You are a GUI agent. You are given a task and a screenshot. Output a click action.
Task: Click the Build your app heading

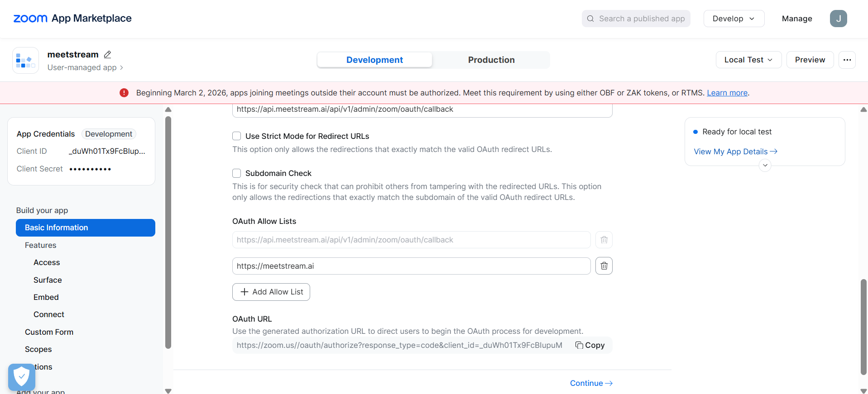[x=42, y=210]
